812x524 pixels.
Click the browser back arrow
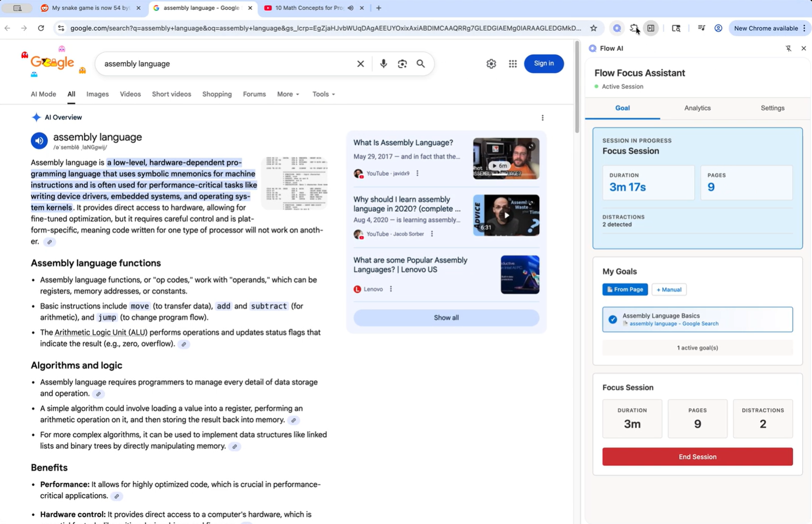(x=8, y=28)
